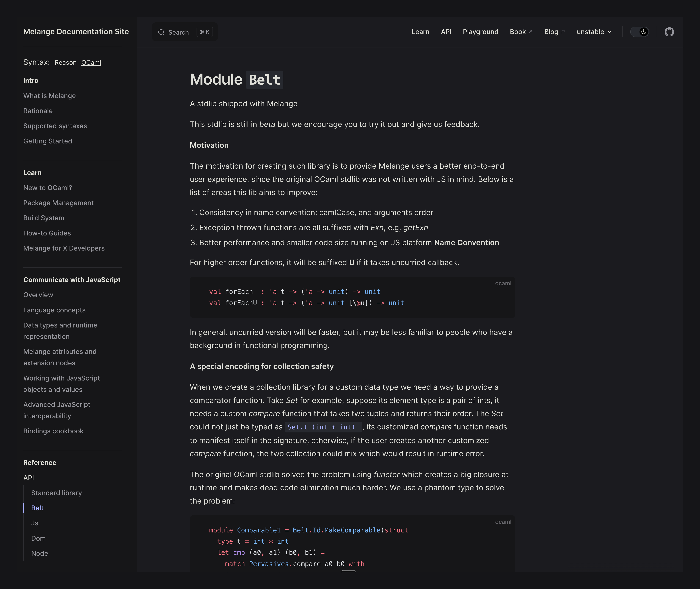Click the Blog link's external arrow icon
This screenshot has height=589, width=700.
(x=563, y=31)
